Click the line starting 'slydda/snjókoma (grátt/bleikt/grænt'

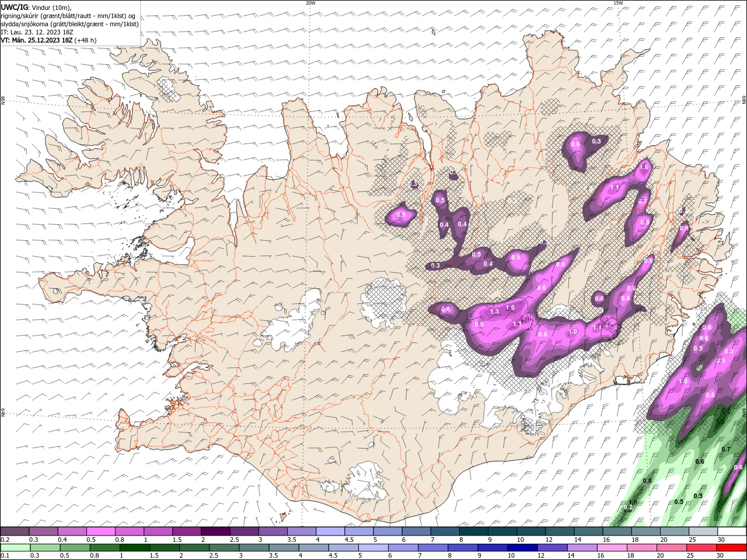pyautogui.click(x=70, y=24)
